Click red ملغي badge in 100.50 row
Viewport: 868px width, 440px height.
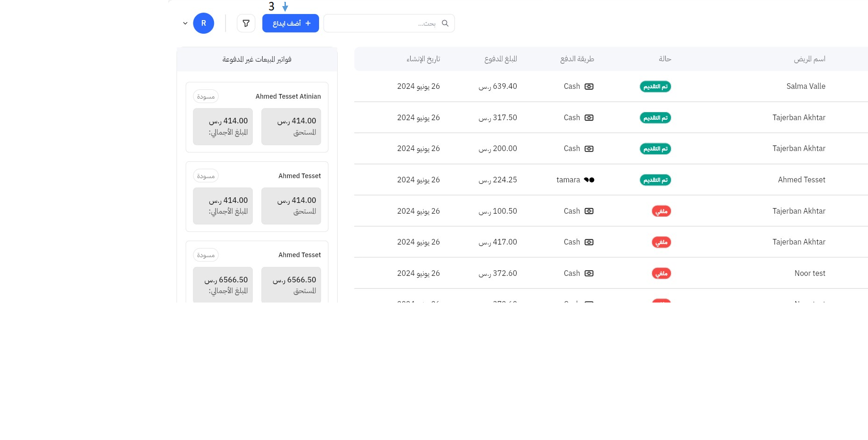tap(661, 211)
